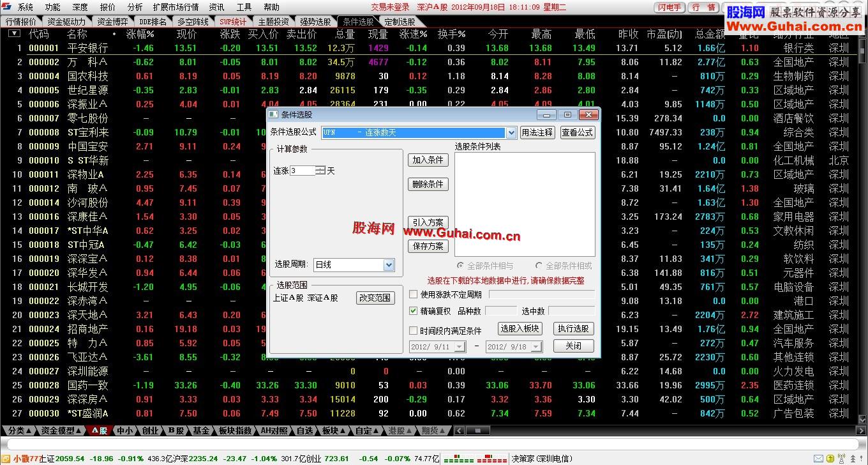The height and width of the screenshot is (465, 868).
Task: Click the 连涨 days input field
Action: 303,171
